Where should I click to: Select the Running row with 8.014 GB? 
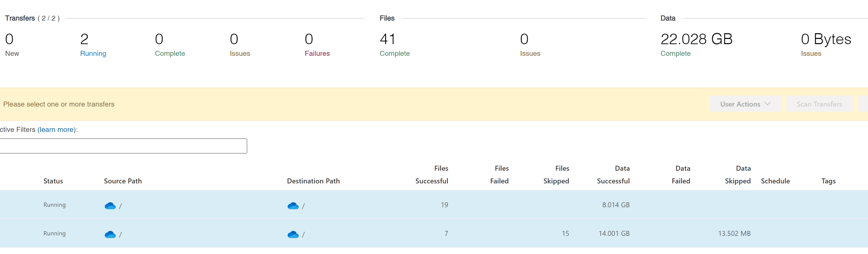point(434,205)
